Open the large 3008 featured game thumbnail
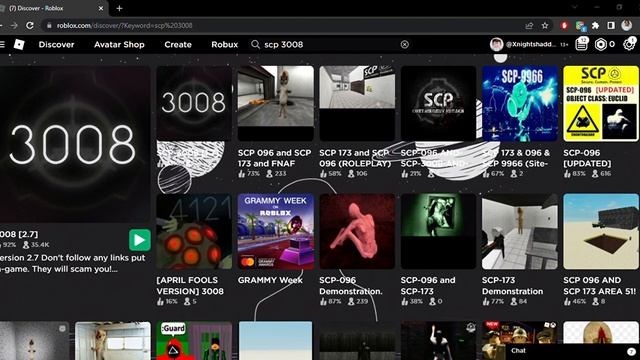 (75, 144)
